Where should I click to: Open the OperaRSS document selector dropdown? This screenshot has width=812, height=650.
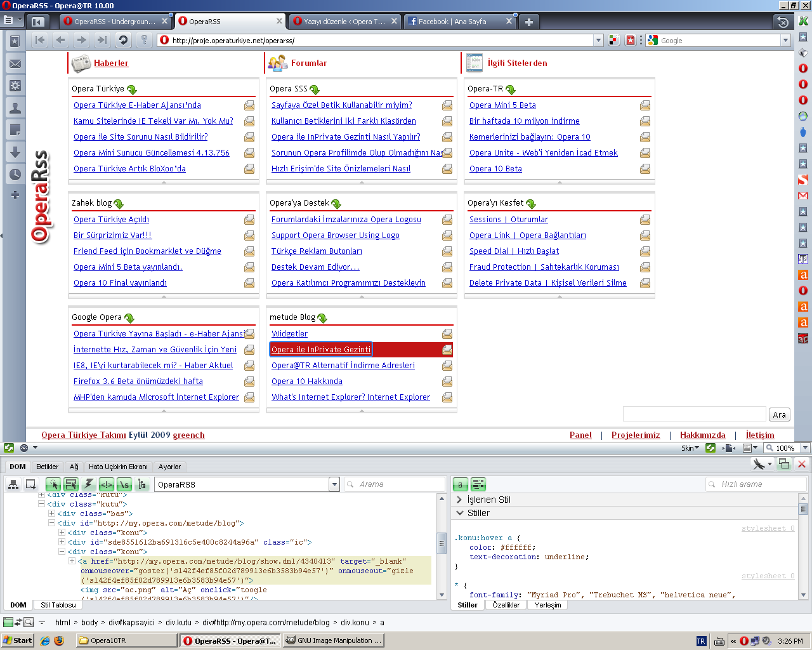[334, 484]
